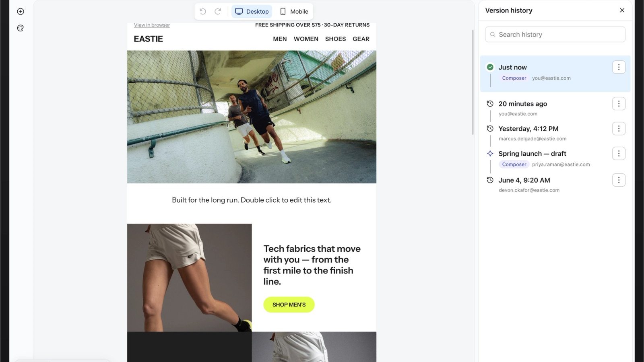The height and width of the screenshot is (362, 644).
Task: Open the GEAR navigation item
Action: point(361,39)
